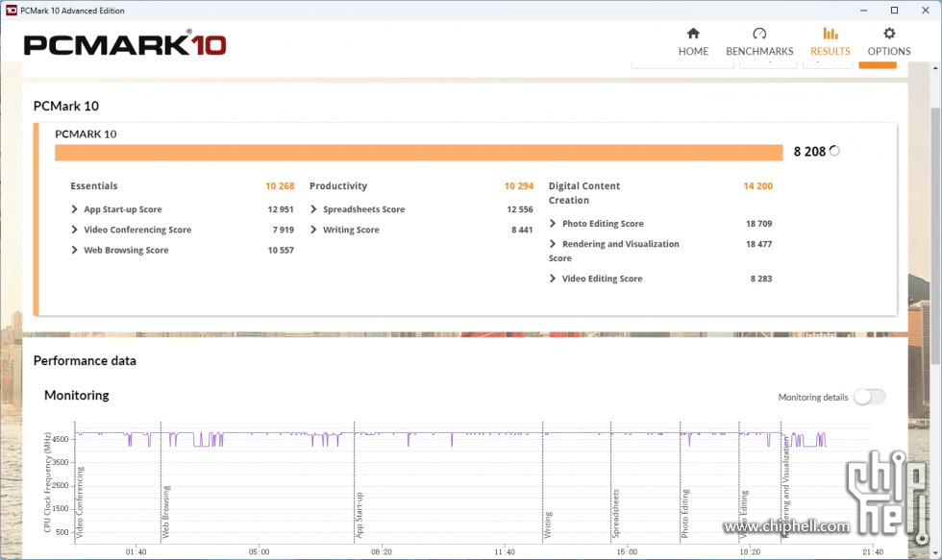Expand Writing Score details
942x560 pixels.
[313, 230]
